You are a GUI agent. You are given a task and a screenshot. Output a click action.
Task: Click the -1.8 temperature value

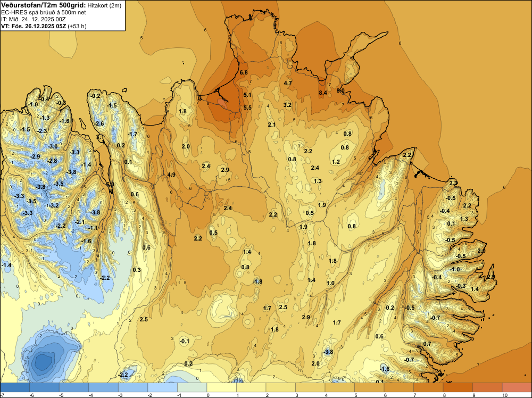coord(257,281)
